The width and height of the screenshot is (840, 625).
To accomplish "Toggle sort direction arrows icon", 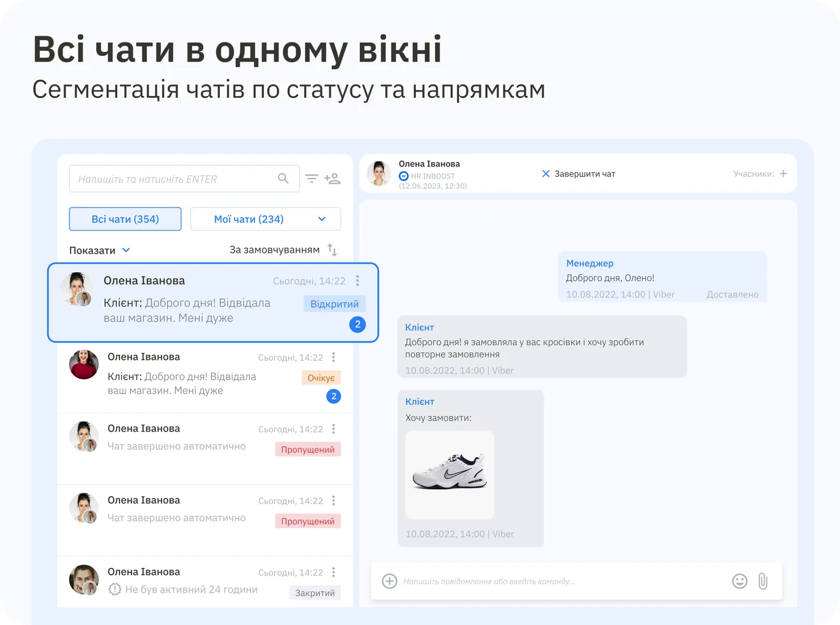I will pyautogui.click(x=332, y=250).
